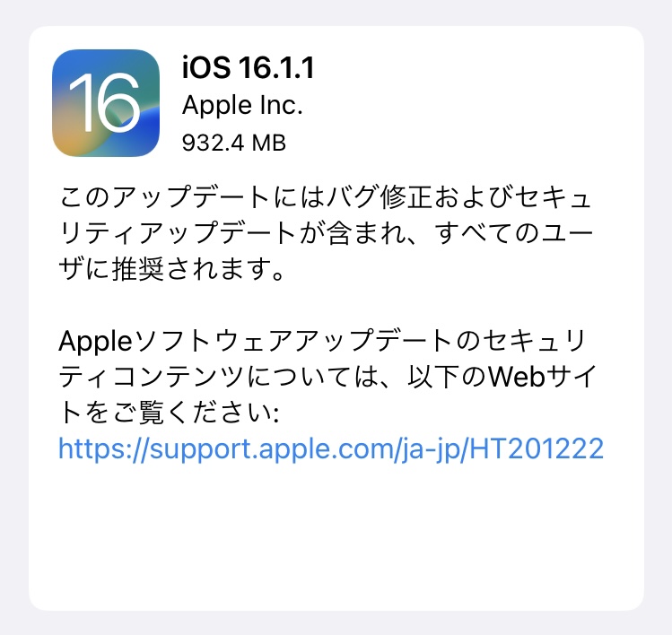This screenshot has width=672, height=635.
Task: Click the word Web in second paragraph
Action: click(x=517, y=377)
